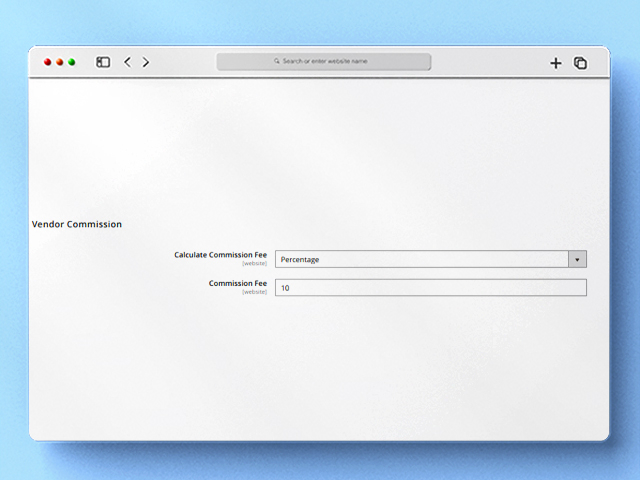Click the Vendor Commission section heading

(77, 224)
